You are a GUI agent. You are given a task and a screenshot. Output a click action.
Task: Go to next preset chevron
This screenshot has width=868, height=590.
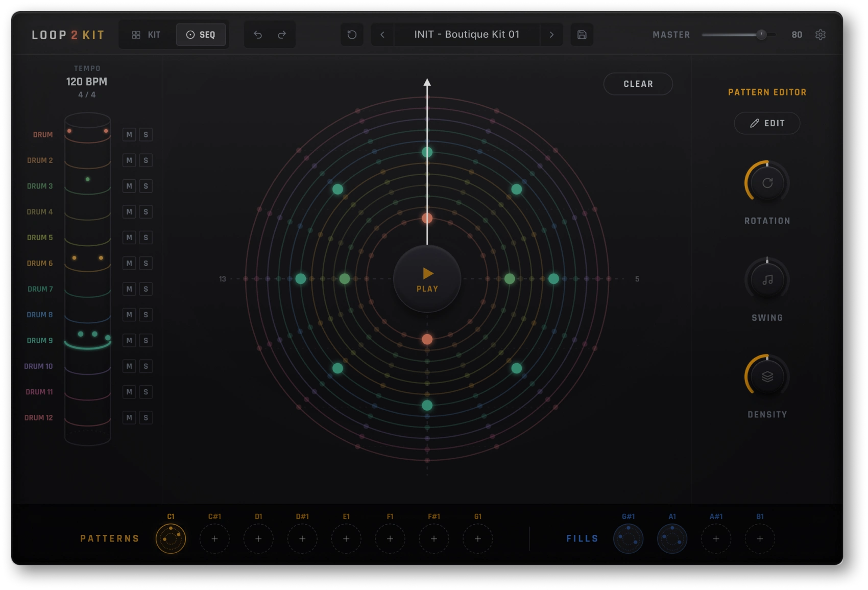pyautogui.click(x=551, y=35)
